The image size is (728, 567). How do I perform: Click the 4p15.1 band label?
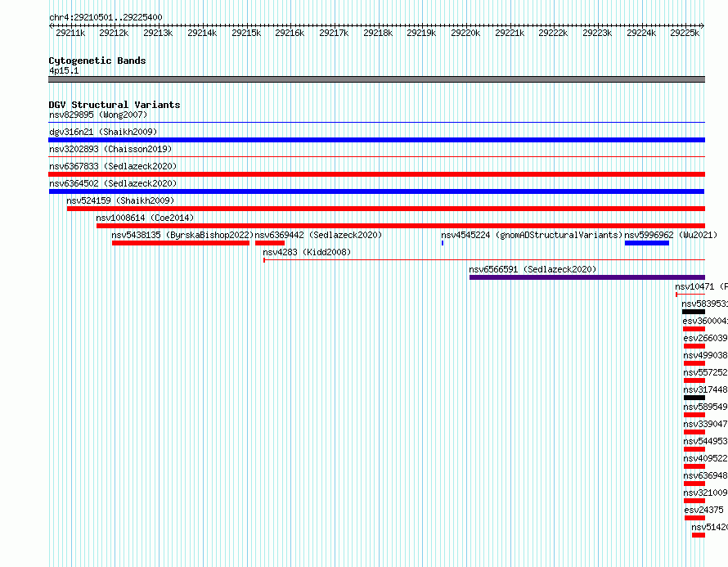(x=64, y=70)
